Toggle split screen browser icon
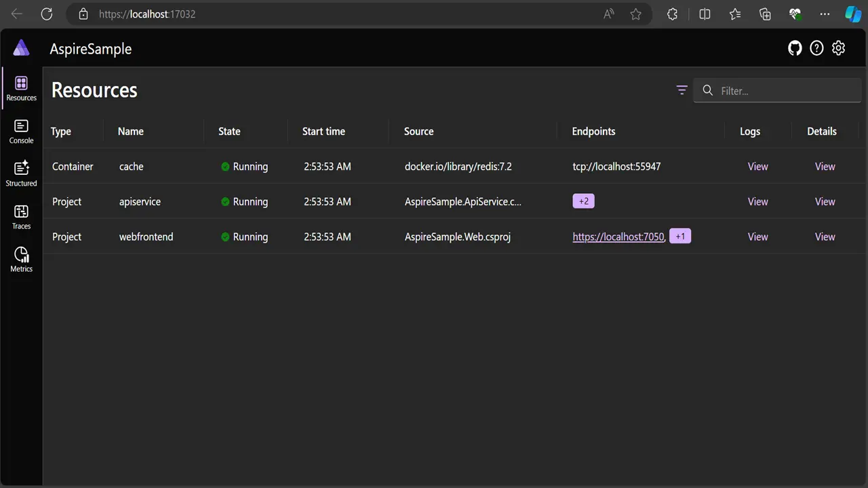868x488 pixels. coord(705,14)
